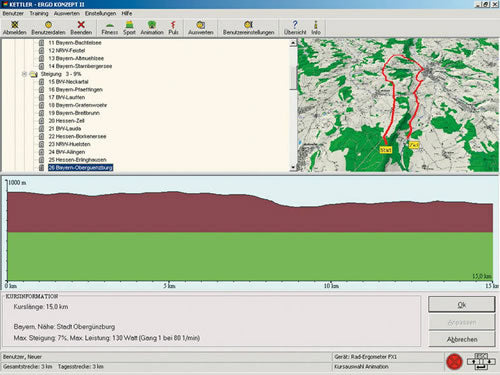Screen dimensions: 500x375
Task: Open Benutzerdaten from the toolbar
Action: 48,28
